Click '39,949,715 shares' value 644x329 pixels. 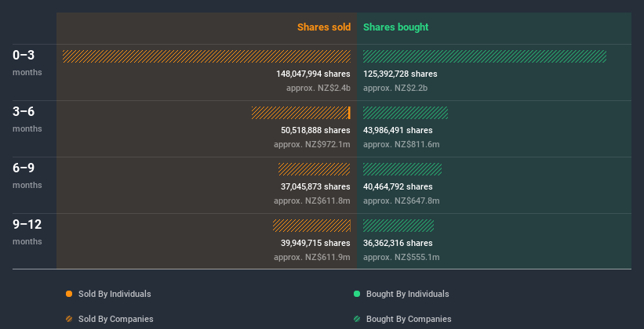point(315,243)
